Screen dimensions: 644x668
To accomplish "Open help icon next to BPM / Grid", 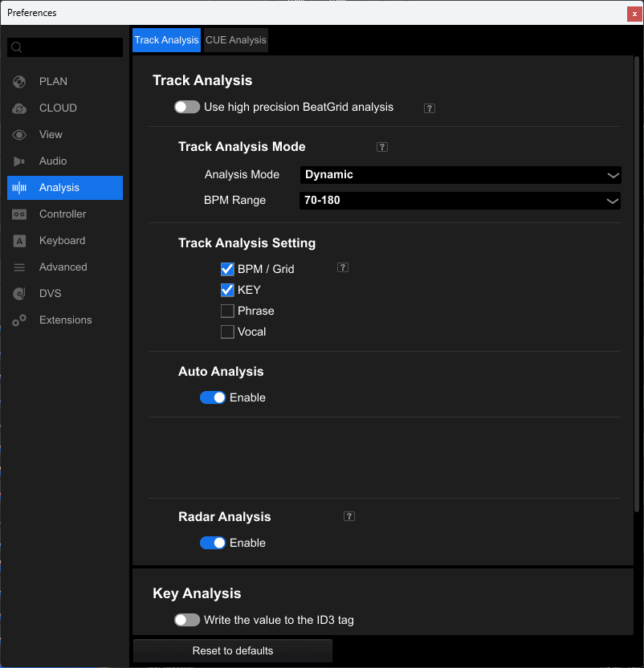I will click(x=343, y=267).
